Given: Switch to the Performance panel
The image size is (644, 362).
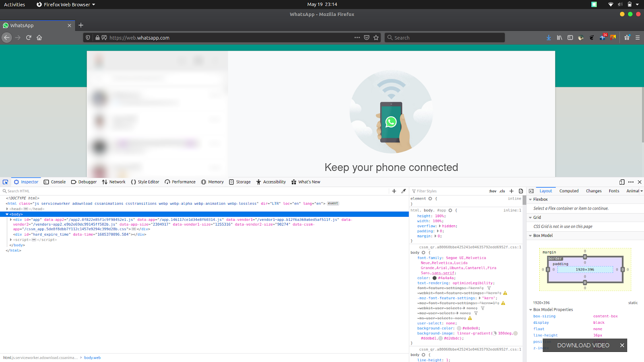Looking at the screenshot, I should [180, 182].
